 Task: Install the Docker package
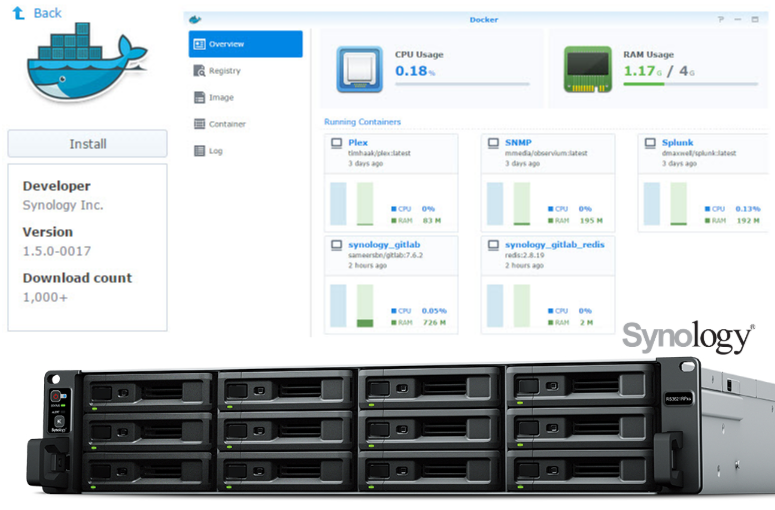(x=87, y=144)
